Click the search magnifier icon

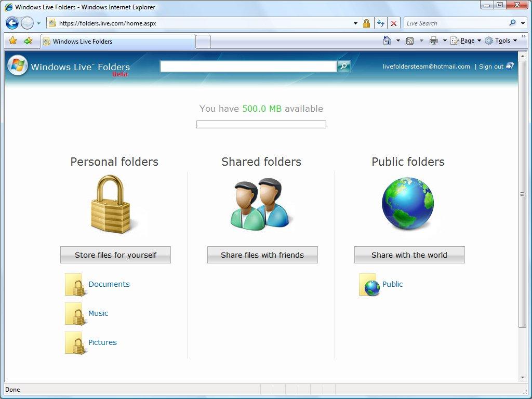(343, 66)
